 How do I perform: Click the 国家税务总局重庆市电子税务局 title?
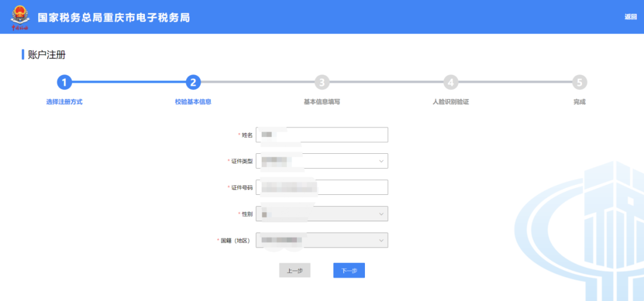[114, 18]
